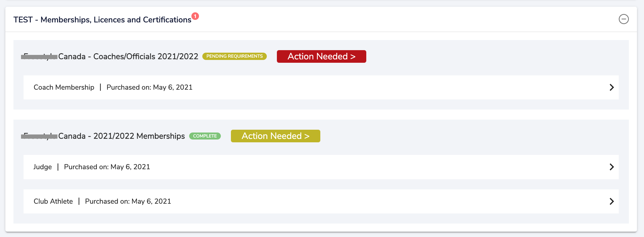The image size is (644, 237).
Task: Click the Coaches/Officials 2021/2022 title
Action: pos(128,57)
